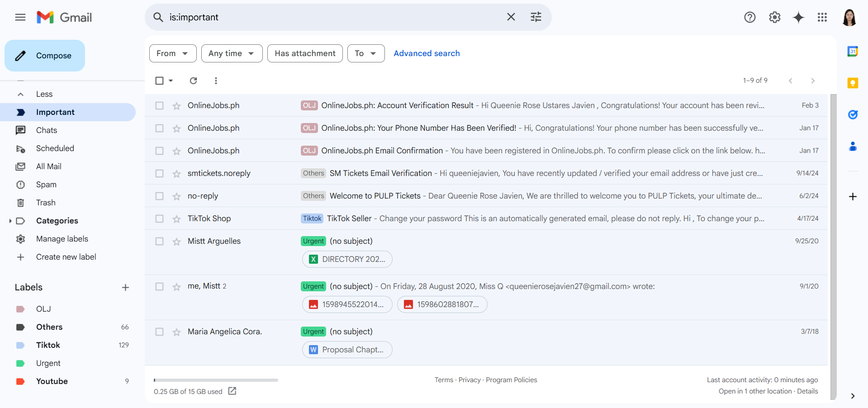Viewport: 868px width, 408px height.
Task: Open the Support help icon
Action: tap(750, 17)
